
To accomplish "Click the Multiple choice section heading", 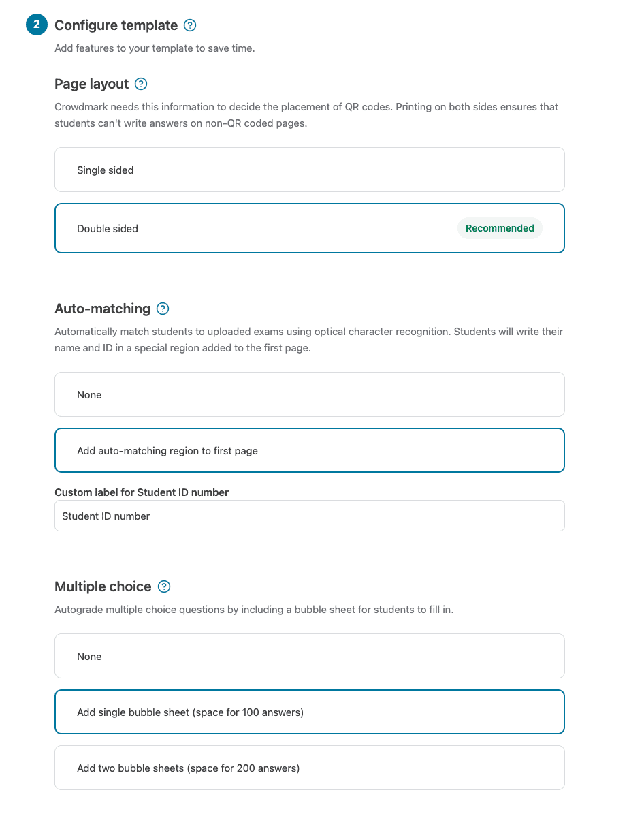I will [103, 586].
